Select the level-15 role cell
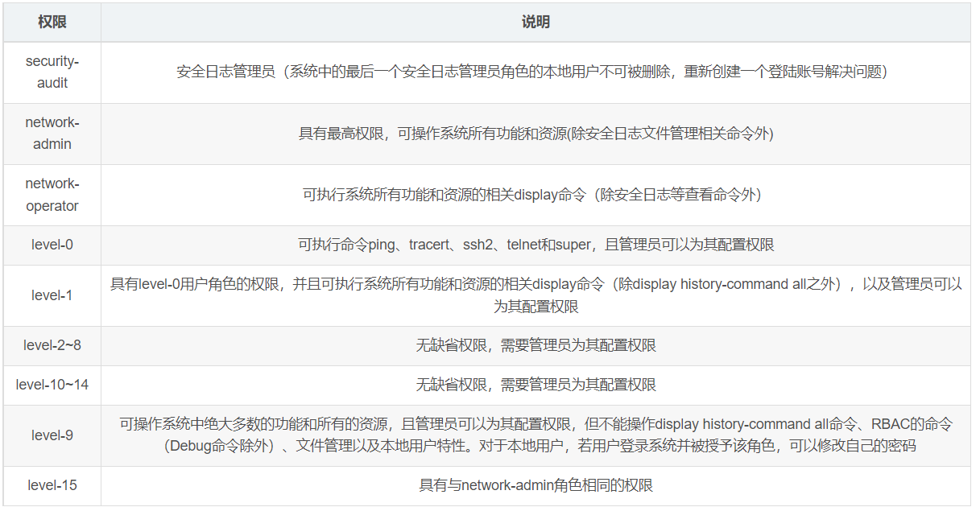 coord(52,485)
